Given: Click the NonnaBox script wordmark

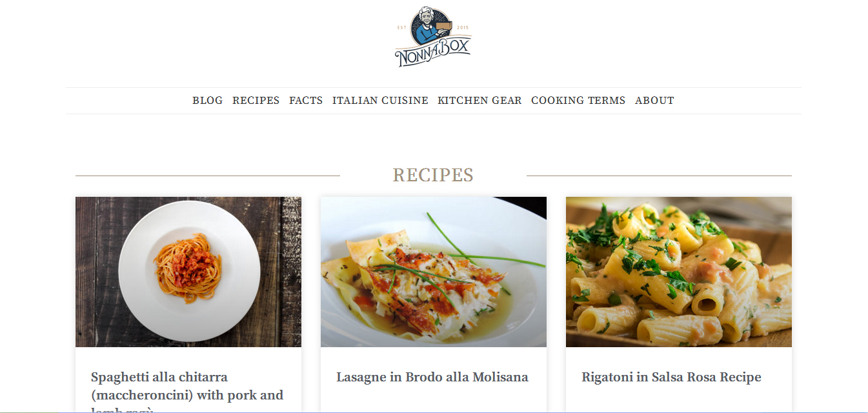Looking at the screenshot, I should (433, 53).
